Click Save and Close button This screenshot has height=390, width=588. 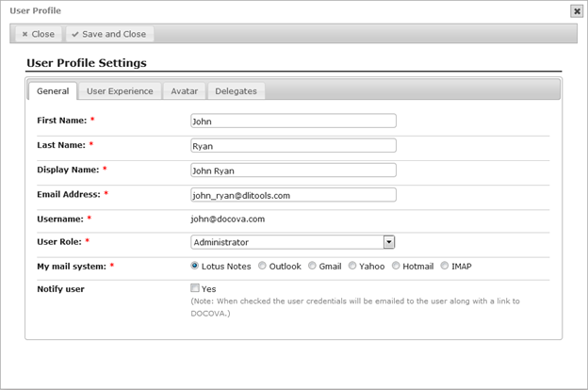coord(109,34)
